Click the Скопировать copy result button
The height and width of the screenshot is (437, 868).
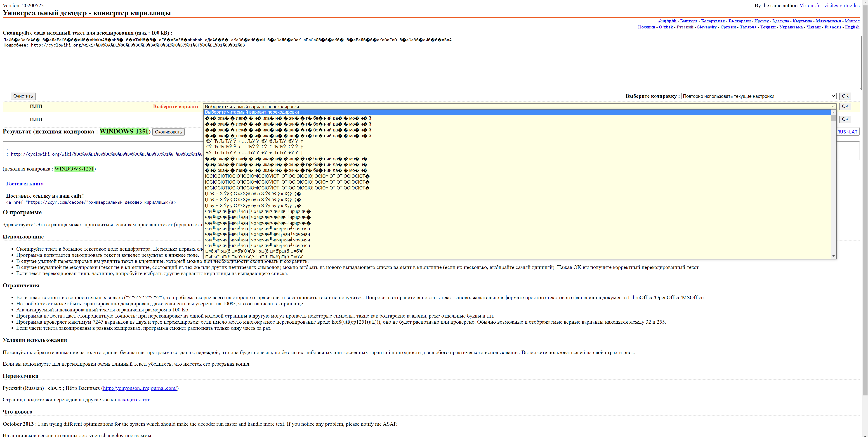click(x=168, y=132)
